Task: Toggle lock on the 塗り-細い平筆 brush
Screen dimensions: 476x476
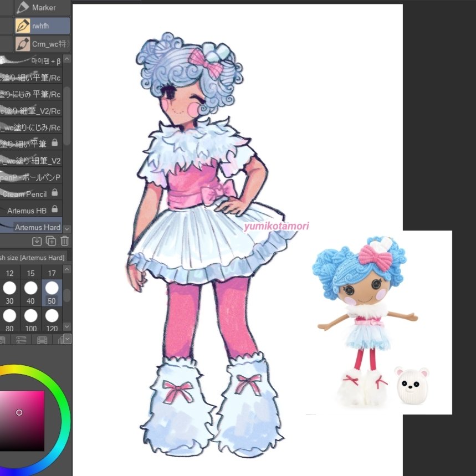Action: point(55,142)
